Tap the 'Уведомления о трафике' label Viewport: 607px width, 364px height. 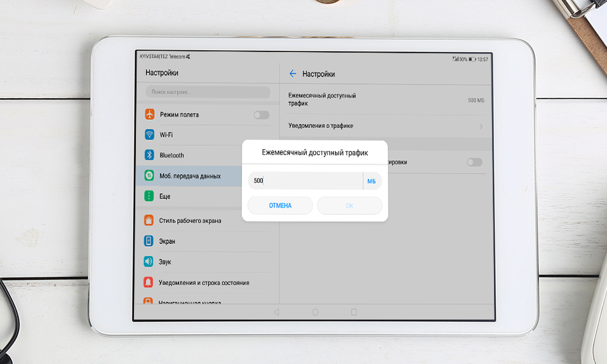(x=321, y=126)
